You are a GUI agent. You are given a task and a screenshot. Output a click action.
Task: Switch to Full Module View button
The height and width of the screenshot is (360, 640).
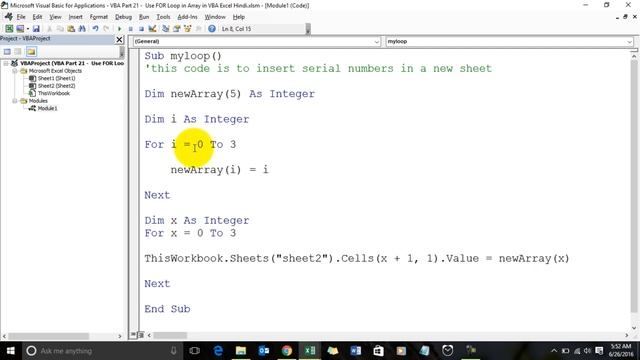(140, 335)
